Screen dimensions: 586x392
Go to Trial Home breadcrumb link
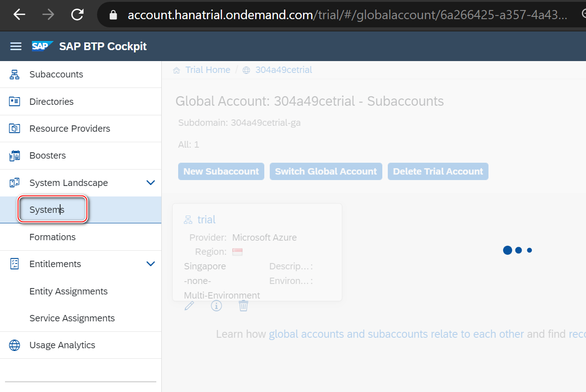[x=208, y=70]
